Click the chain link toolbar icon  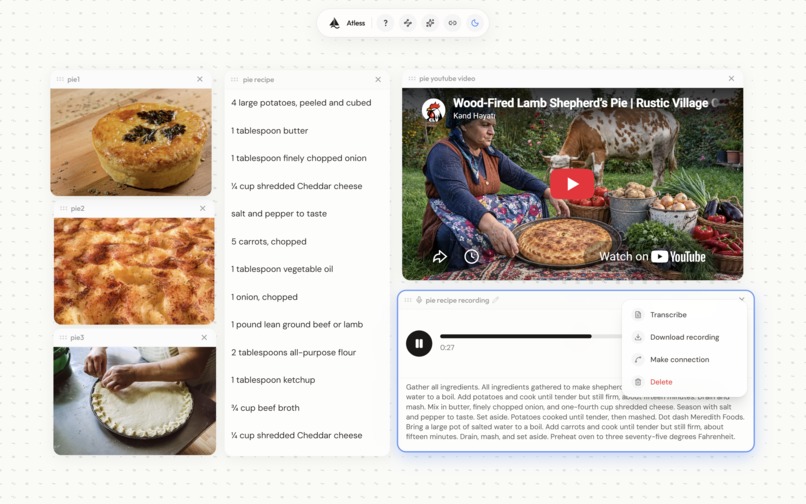[452, 23]
